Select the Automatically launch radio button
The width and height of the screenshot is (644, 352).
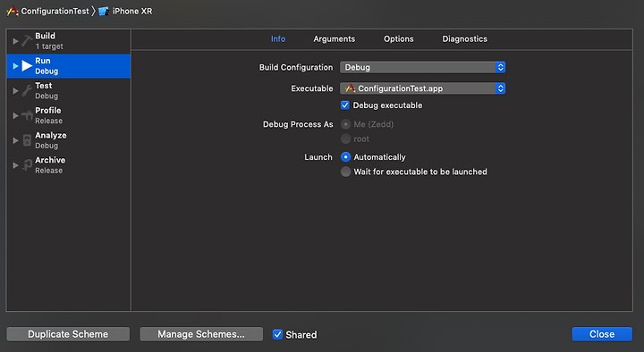pos(346,157)
